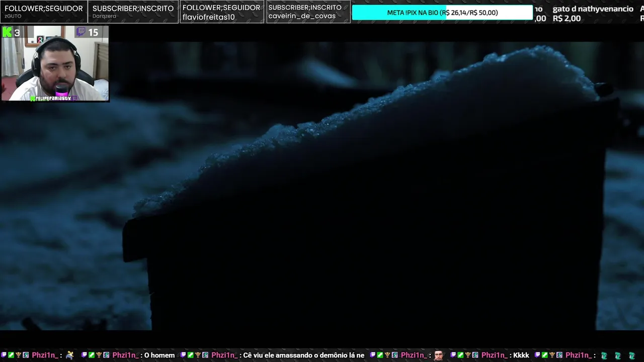644x362 pixels.
Task: Click the META !PIX NA BIO goal bar
Action: pyautogui.click(x=442, y=13)
